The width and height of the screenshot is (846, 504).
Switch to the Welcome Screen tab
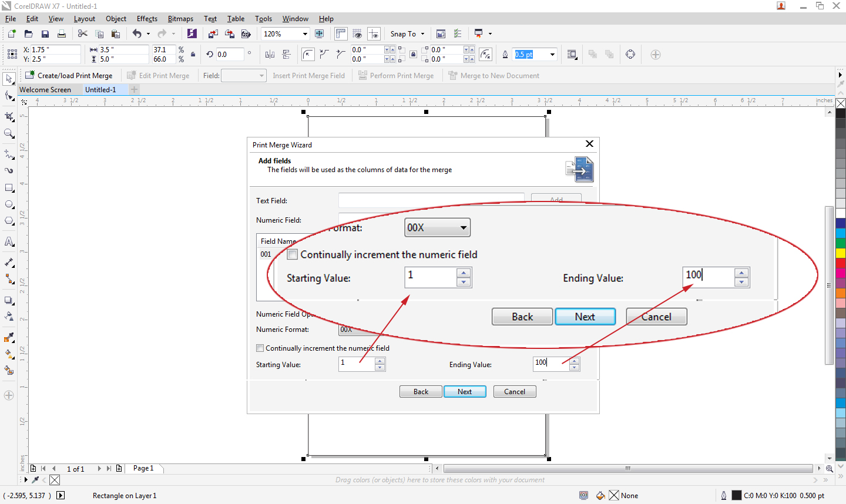[46, 89]
